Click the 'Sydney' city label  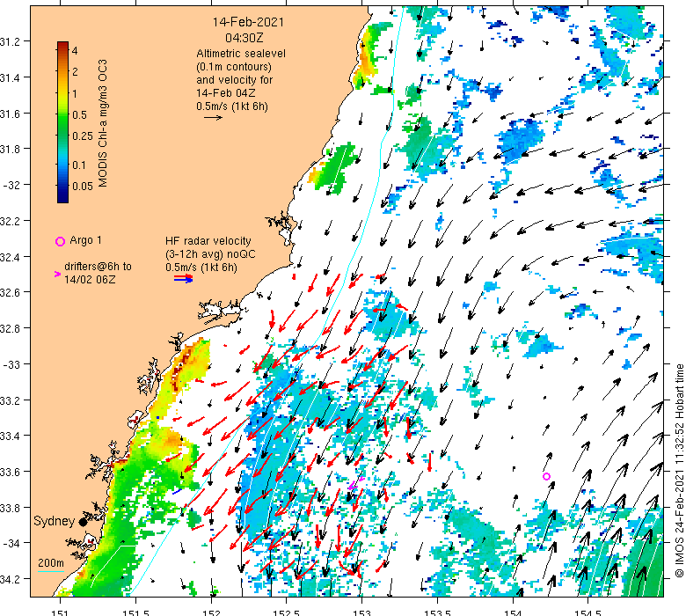click(55, 521)
